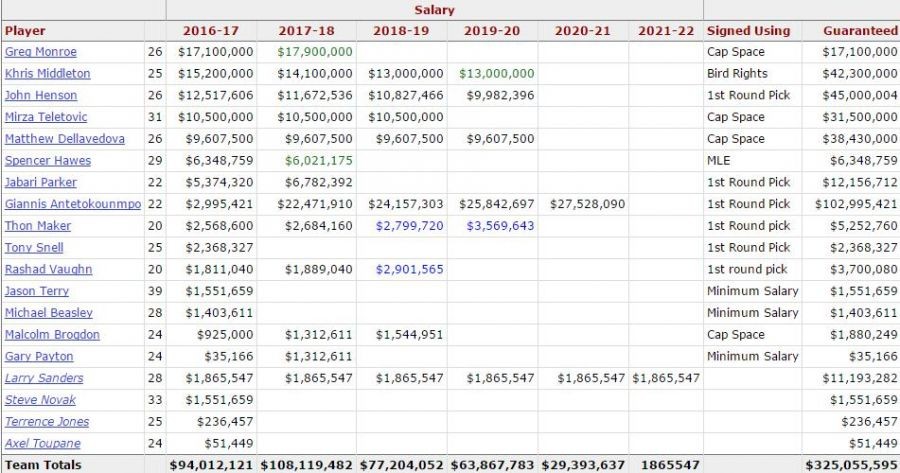Select Team Totals row label
The width and height of the screenshot is (900, 473).
pos(43,465)
